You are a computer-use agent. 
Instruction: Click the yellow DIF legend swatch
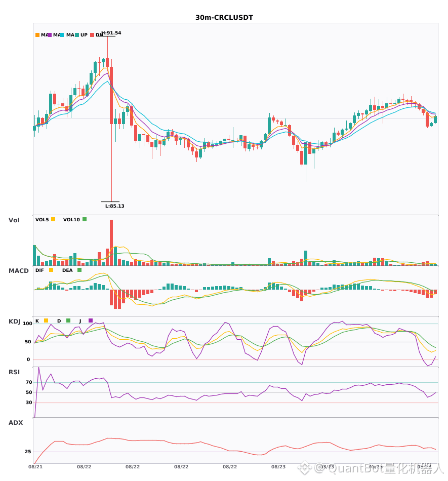point(51,270)
